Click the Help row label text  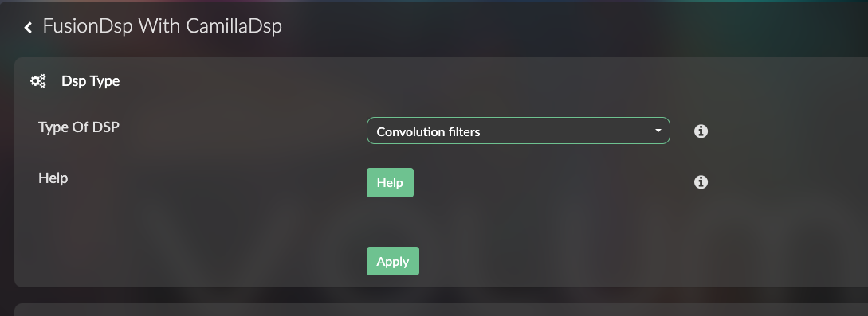pos(53,178)
